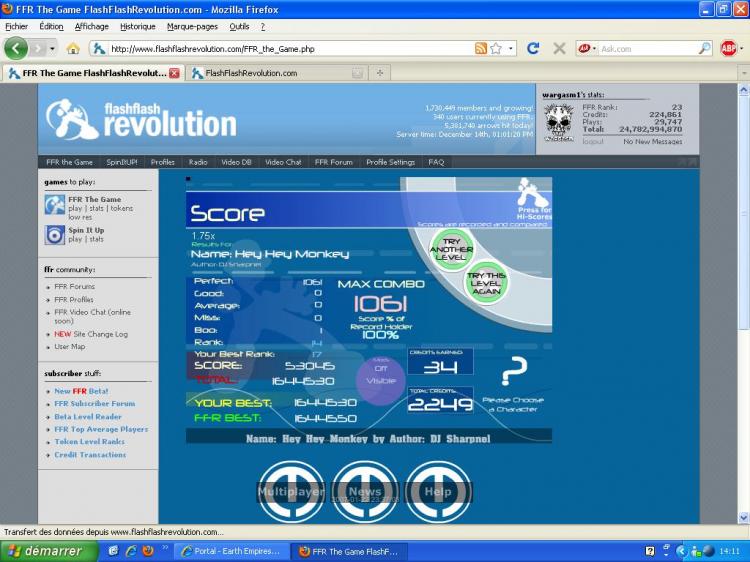The height and width of the screenshot is (562, 750).
Task: Open the Marque-pages menu
Action: tap(193, 26)
